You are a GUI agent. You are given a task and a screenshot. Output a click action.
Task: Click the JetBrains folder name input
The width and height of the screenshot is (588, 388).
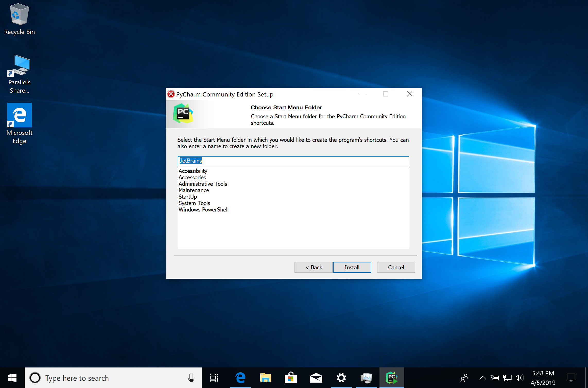pyautogui.click(x=293, y=161)
